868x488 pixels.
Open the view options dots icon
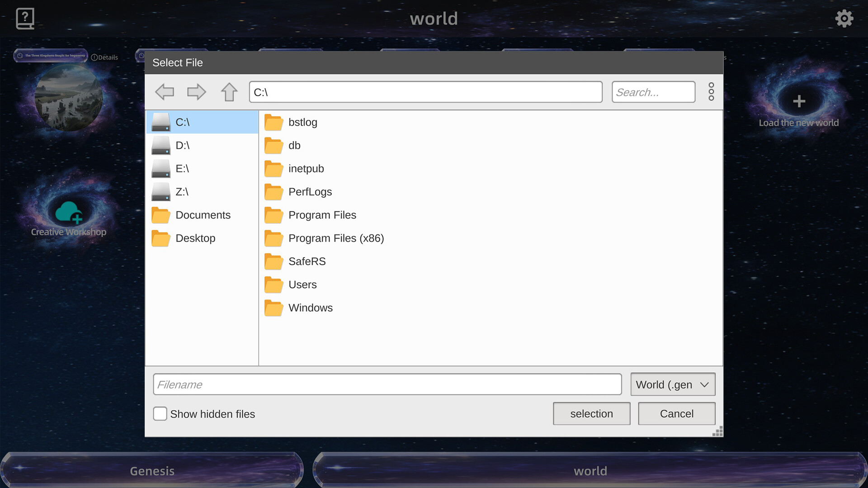click(x=711, y=92)
